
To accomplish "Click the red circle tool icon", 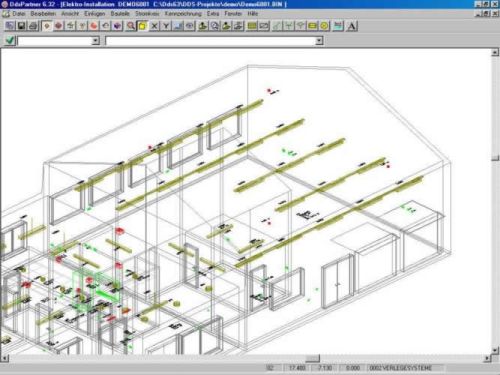I will coord(94,26).
